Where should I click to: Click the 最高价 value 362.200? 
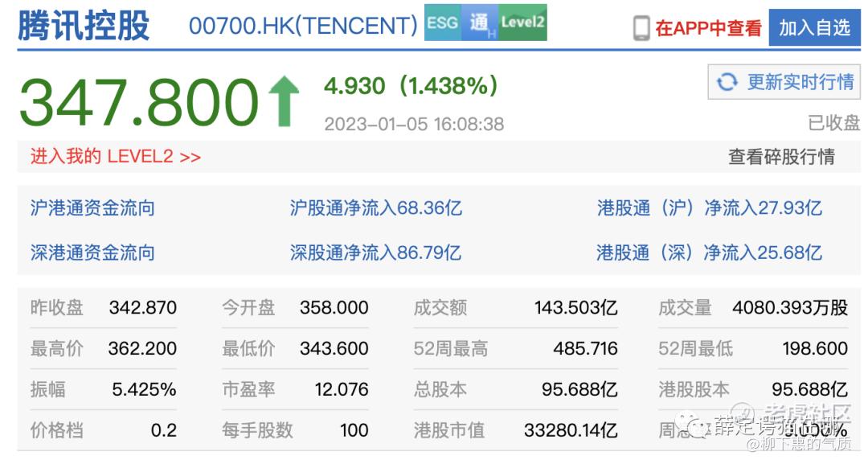(x=143, y=348)
